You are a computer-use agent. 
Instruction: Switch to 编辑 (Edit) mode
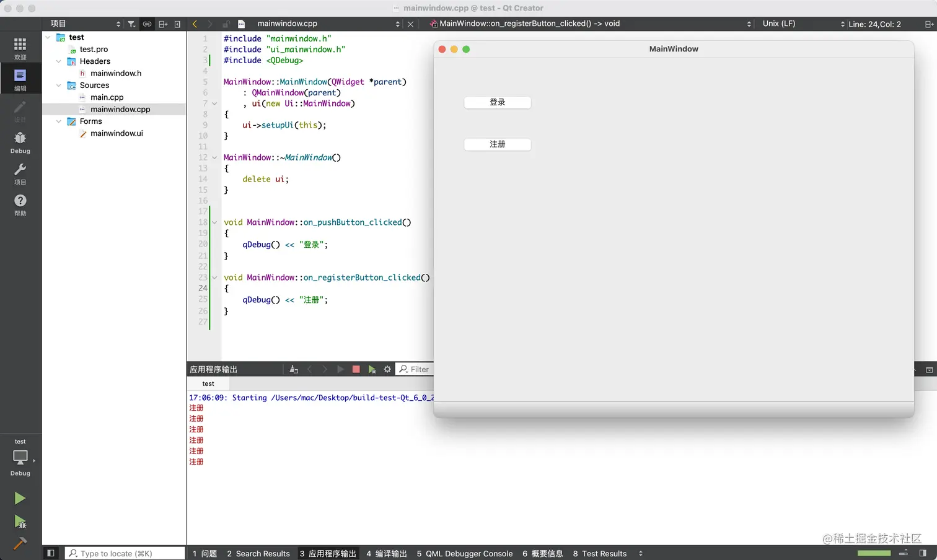[20, 79]
